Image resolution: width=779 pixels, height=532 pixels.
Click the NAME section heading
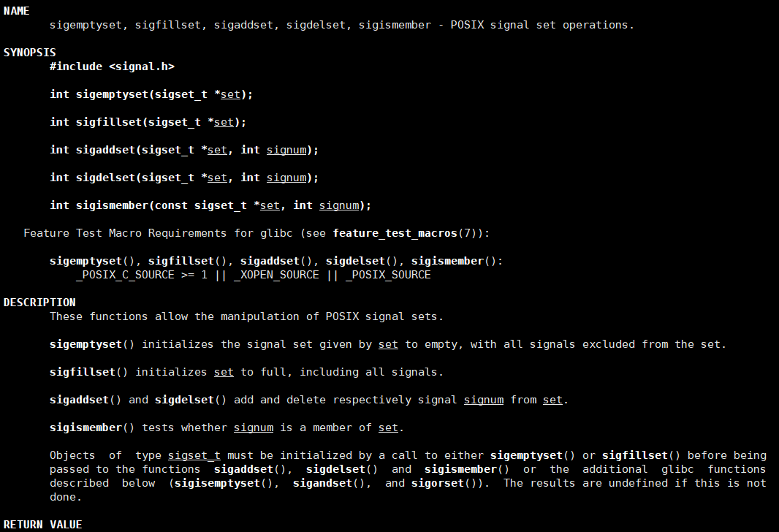pyautogui.click(x=16, y=11)
